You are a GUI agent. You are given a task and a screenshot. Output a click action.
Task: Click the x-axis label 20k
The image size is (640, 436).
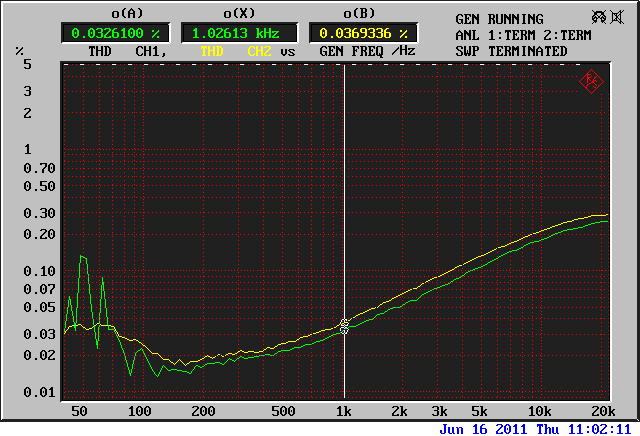click(603, 411)
